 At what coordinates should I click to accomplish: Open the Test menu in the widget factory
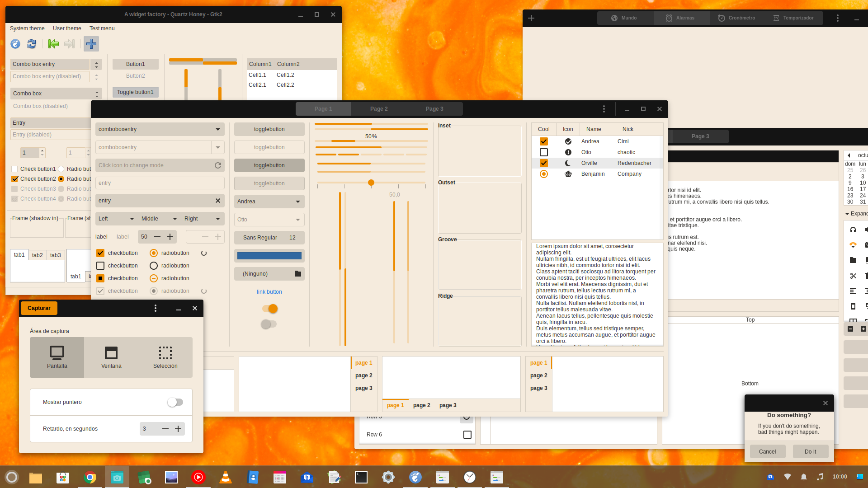pos(102,28)
